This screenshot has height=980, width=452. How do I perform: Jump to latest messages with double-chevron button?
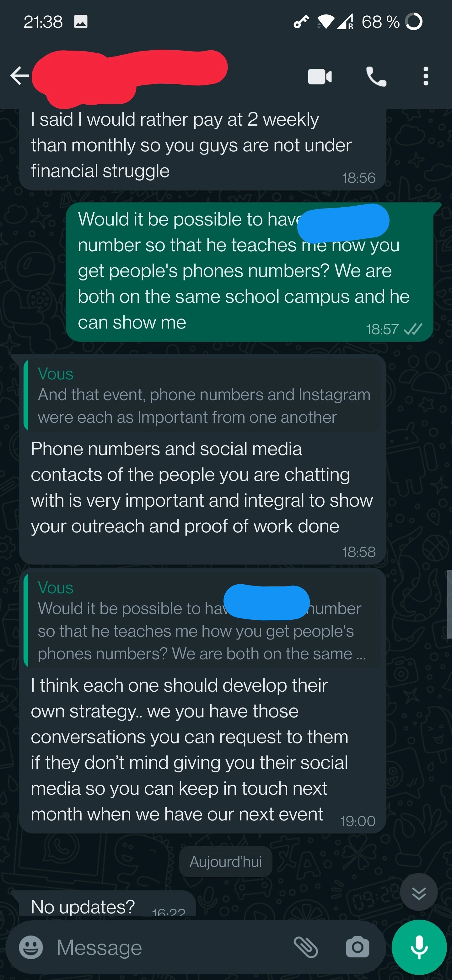tap(418, 892)
